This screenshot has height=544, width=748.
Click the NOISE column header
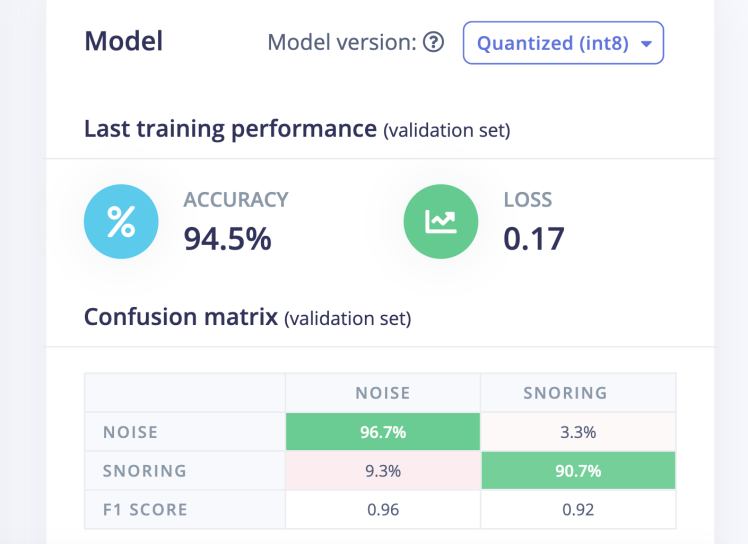pos(383,393)
